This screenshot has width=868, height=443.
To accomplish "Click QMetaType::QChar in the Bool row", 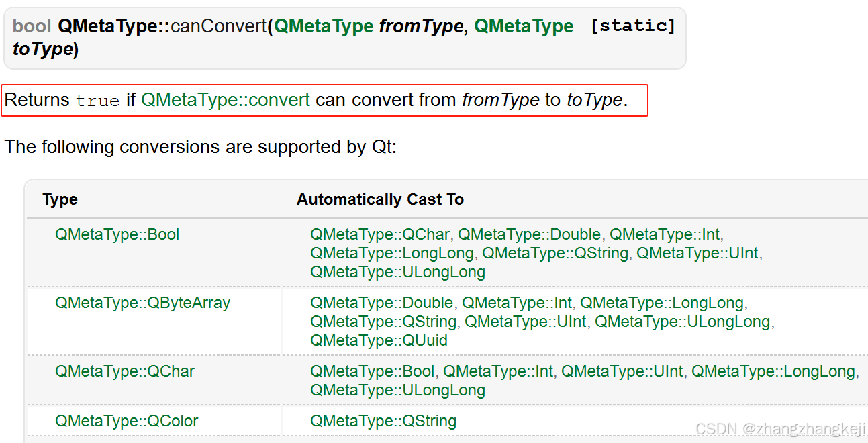I will [x=380, y=234].
